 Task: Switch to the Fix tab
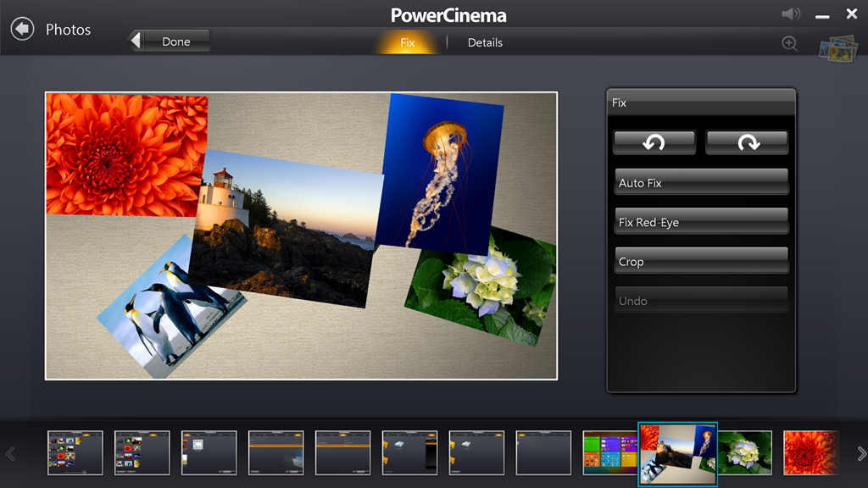pos(408,42)
